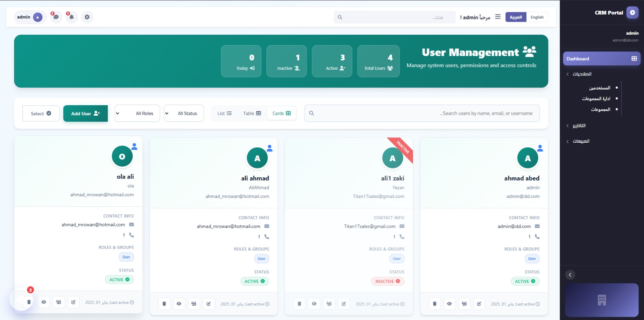This screenshot has height=320, width=644.
Task: Toggle Select mode button
Action: click(x=41, y=114)
